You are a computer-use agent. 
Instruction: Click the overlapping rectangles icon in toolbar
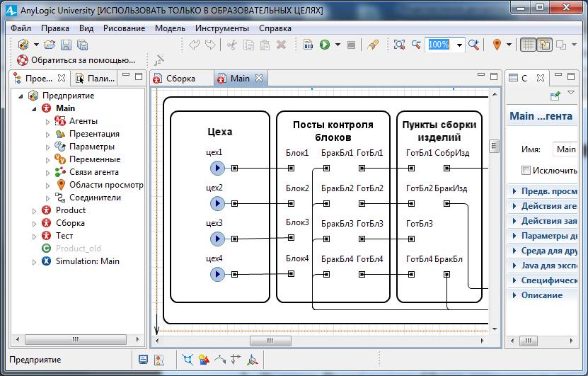[561, 45]
